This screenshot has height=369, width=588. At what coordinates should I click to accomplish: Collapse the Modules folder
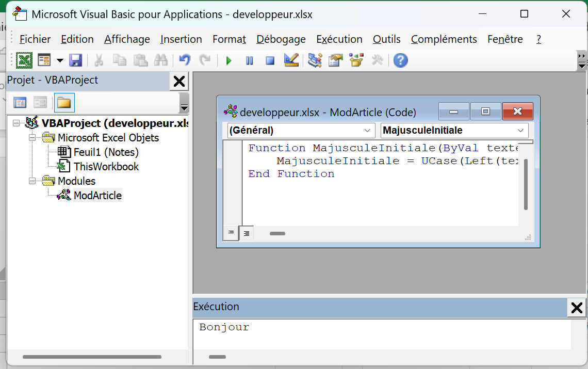[32, 181]
